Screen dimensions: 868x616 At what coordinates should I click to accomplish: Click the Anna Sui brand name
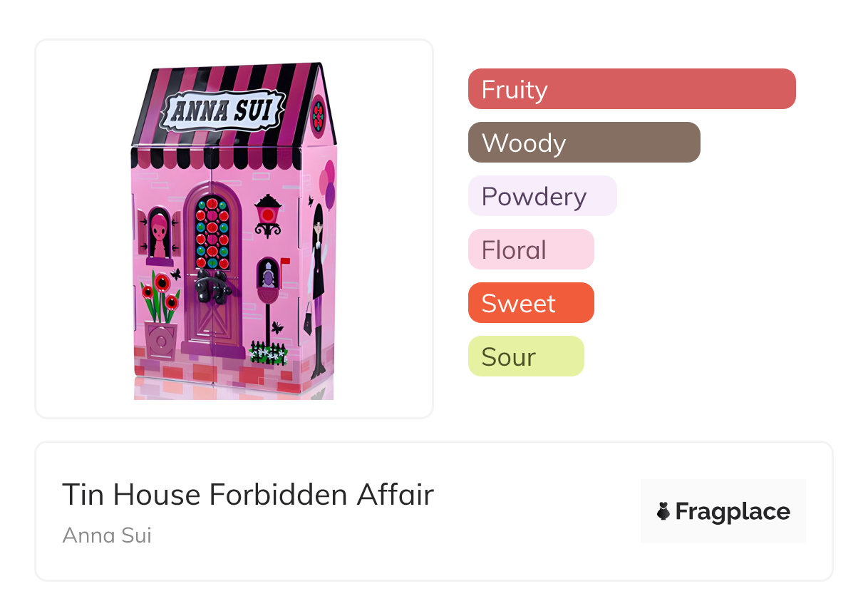pyautogui.click(x=107, y=535)
